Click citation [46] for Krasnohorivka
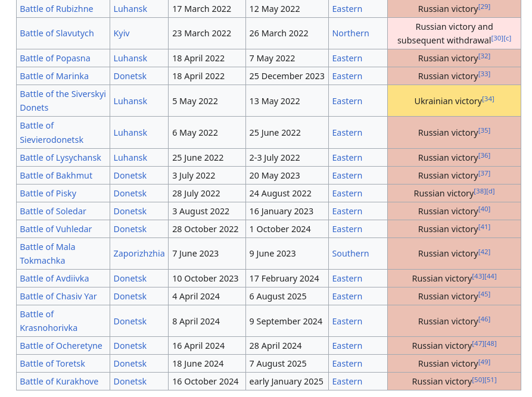 [x=484, y=319]
